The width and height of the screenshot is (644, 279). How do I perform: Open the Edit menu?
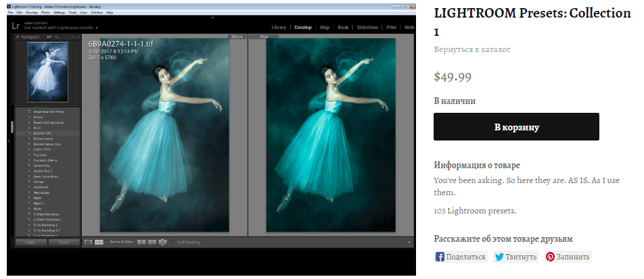click(x=20, y=12)
